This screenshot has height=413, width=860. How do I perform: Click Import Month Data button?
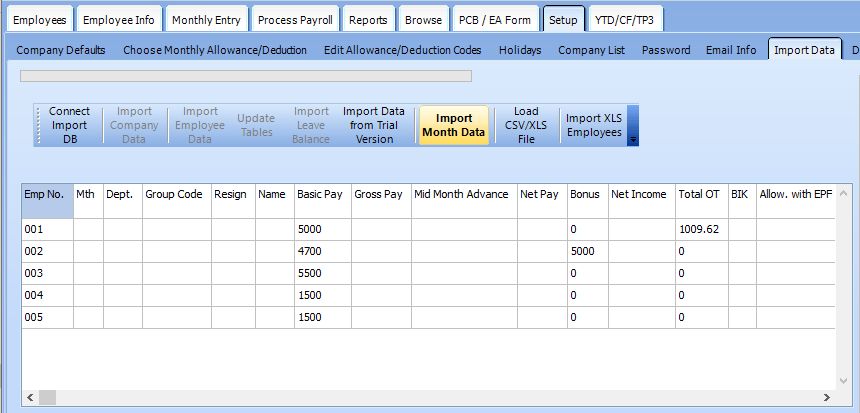point(453,126)
